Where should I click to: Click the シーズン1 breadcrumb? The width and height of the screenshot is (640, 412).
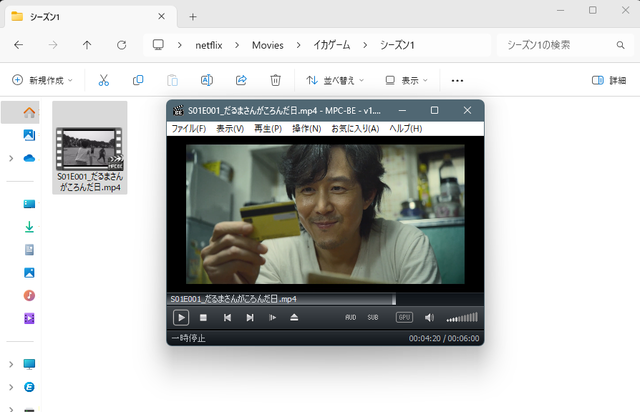tap(397, 45)
